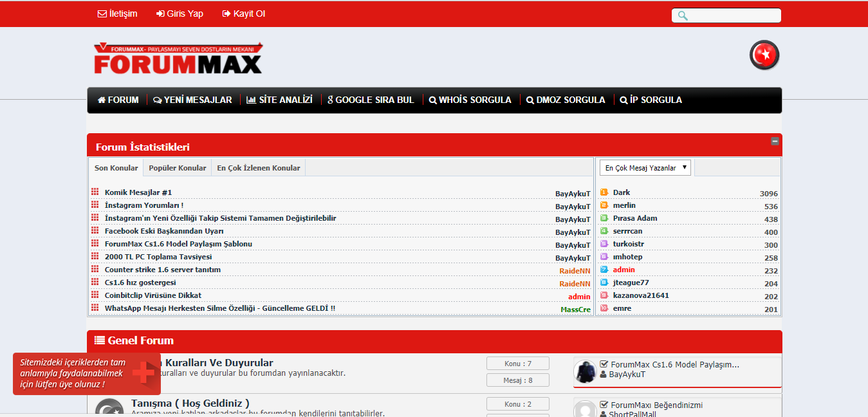Open topic 2000 TL PC Toplama Tavsiyesi

tap(158, 257)
